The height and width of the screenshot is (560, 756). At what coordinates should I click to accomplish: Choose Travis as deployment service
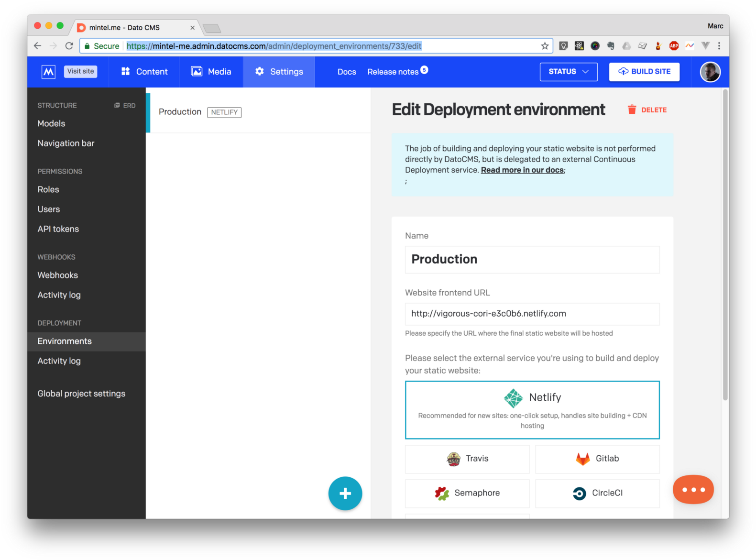coord(467,459)
